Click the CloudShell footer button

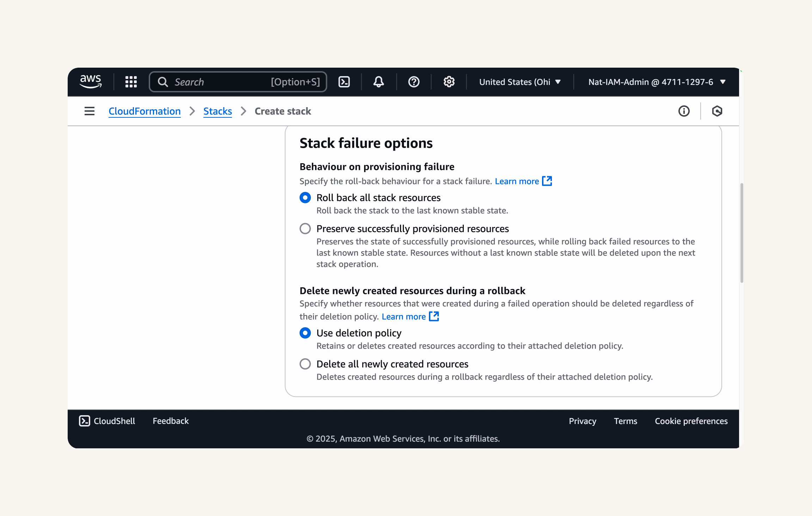coord(107,421)
